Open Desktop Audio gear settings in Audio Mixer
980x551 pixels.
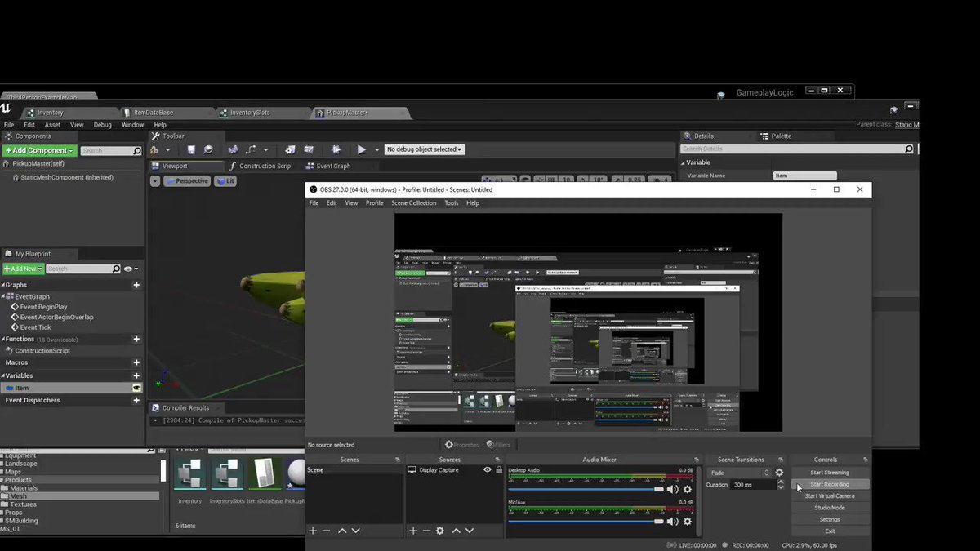coord(688,489)
